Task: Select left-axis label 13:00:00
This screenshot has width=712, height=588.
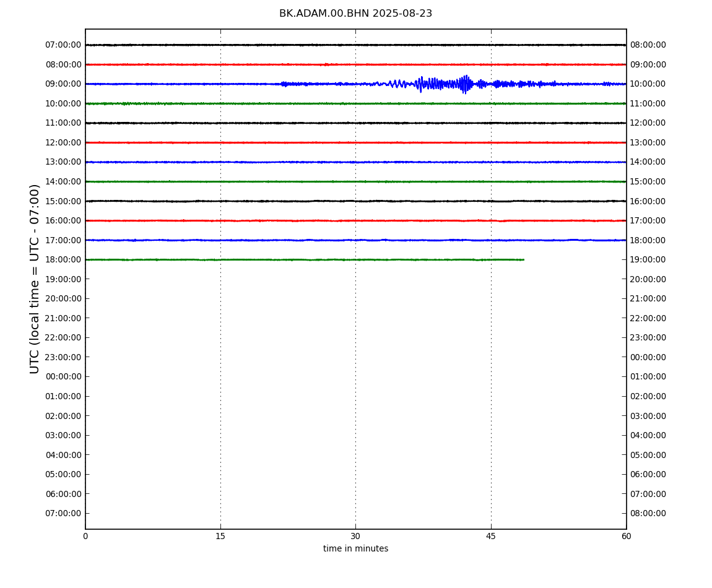Action: (63, 162)
